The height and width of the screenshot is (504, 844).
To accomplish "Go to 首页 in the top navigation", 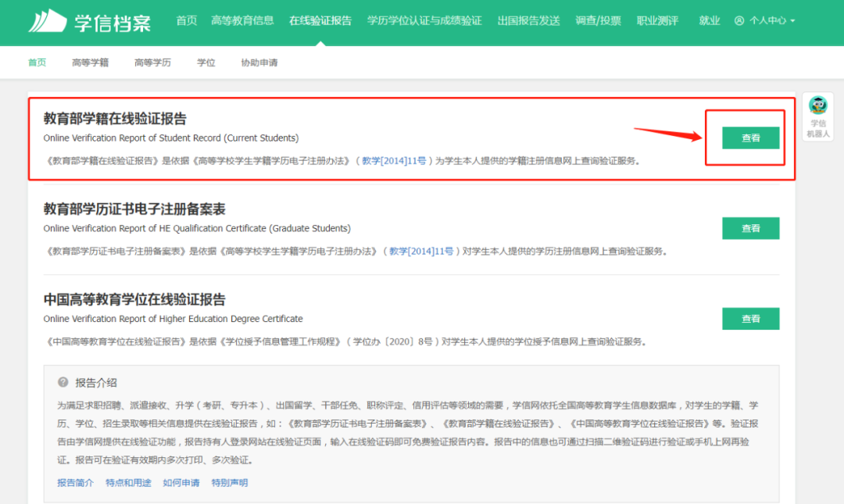I will tap(186, 21).
